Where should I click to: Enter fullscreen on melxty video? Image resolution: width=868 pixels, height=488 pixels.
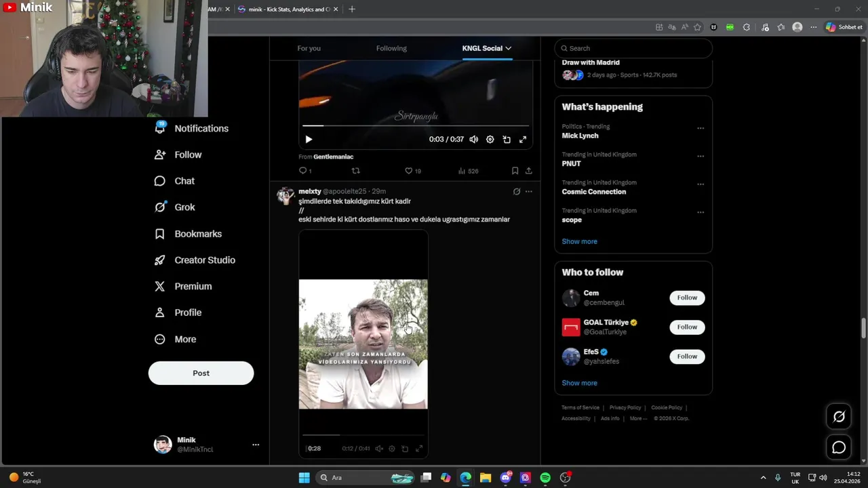419,449
